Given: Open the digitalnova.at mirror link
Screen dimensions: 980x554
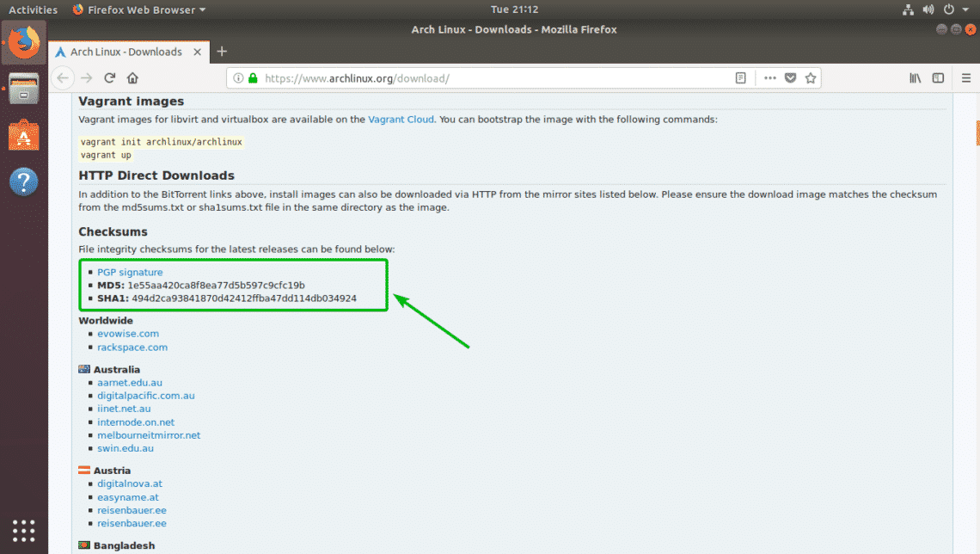Looking at the screenshot, I should click(130, 484).
